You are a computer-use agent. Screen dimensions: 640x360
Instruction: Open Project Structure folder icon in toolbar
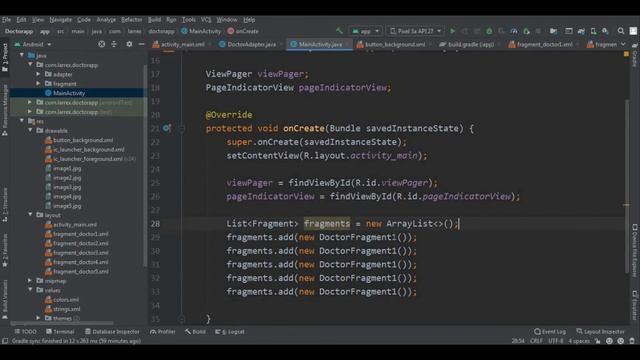553,31
